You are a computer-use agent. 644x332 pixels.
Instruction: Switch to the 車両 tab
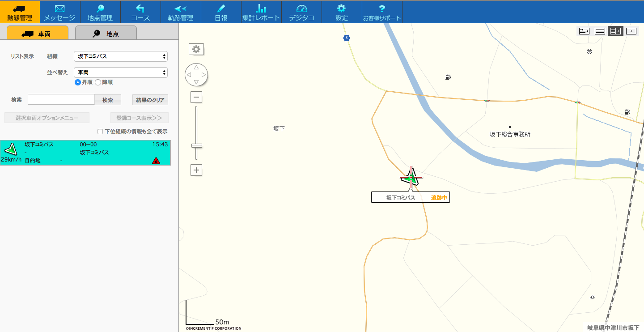[38, 33]
